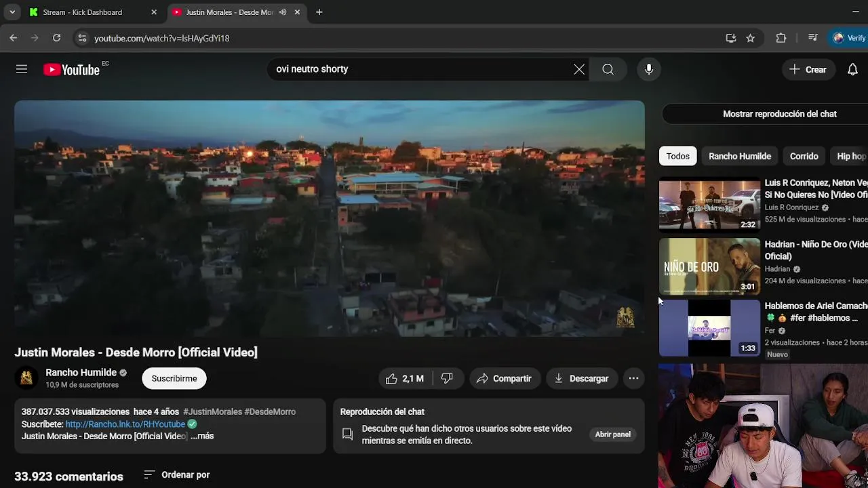
Task: Click the 10,9 M de suscriptores text
Action: click(x=82, y=385)
